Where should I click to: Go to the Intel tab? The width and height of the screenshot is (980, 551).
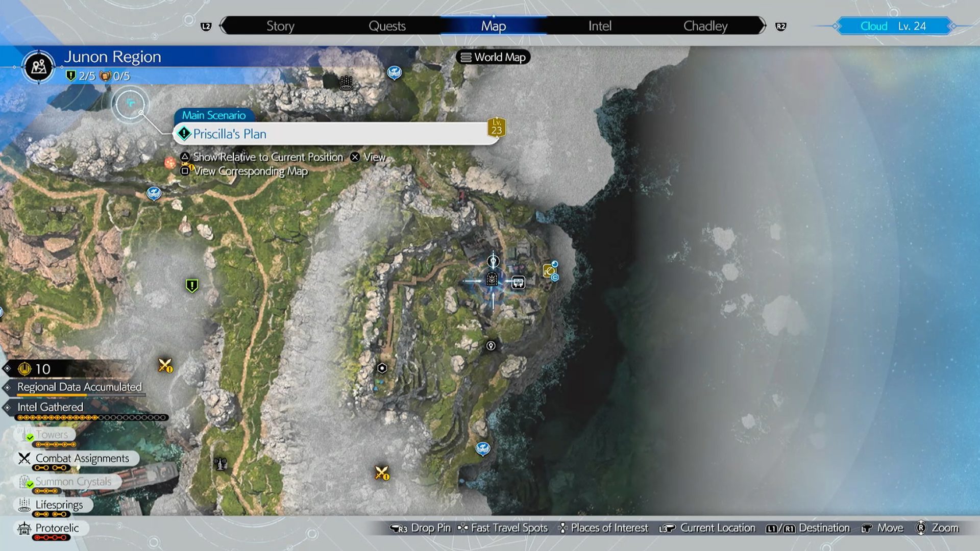pyautogui.click(x=600, y=26)
